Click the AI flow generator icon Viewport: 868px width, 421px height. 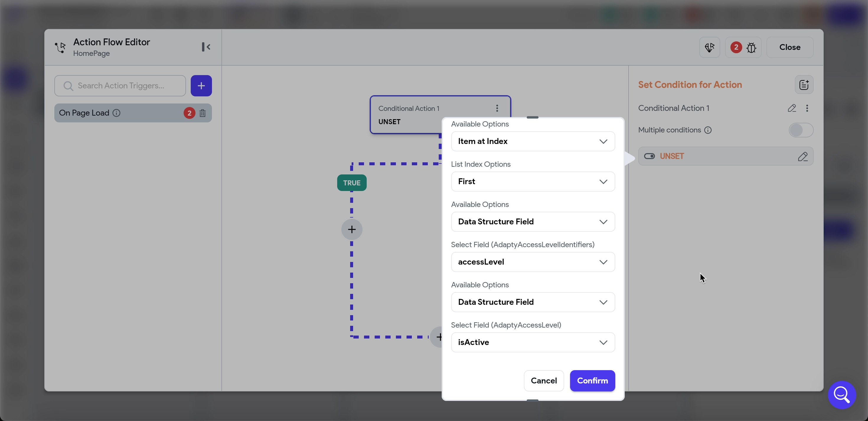[709, 48]
